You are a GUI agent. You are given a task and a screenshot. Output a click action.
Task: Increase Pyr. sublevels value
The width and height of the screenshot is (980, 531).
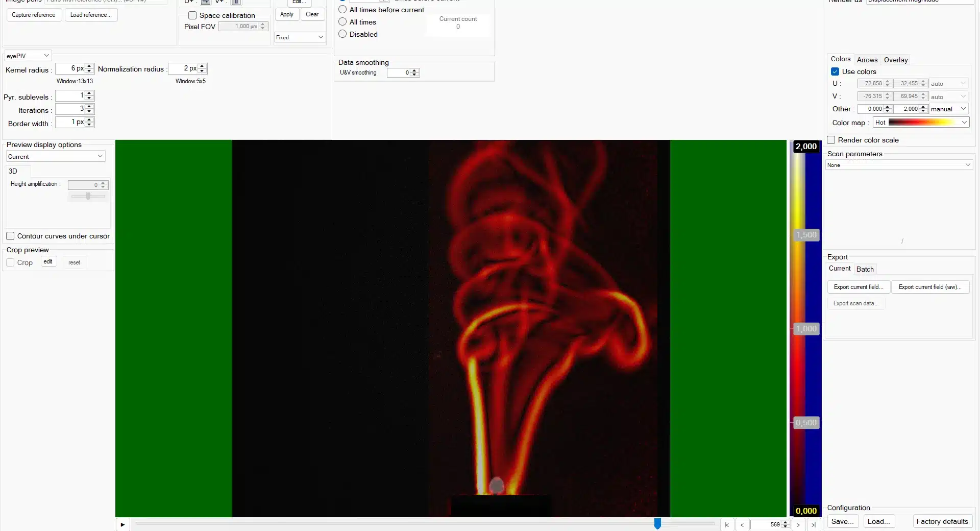pos(90,93)
